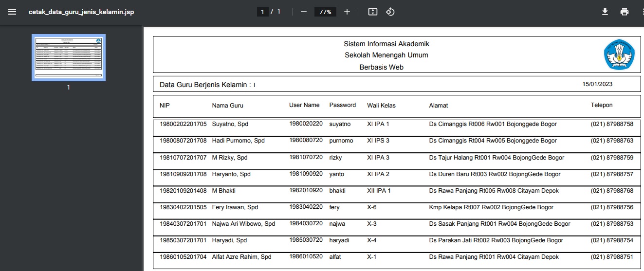Click the school logo in header
This screenshot has height=271, width=644.
pos(619,54)
